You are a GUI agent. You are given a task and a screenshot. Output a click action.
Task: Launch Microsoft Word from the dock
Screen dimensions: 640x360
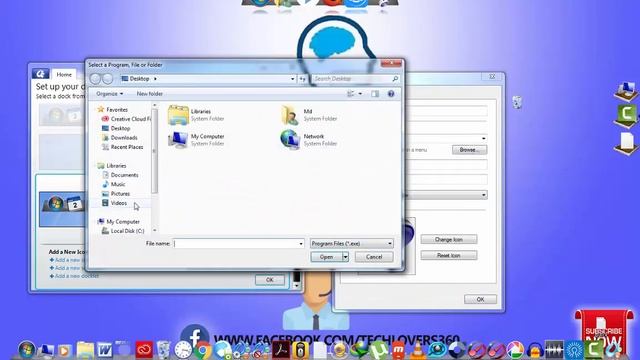pos(104,350)
